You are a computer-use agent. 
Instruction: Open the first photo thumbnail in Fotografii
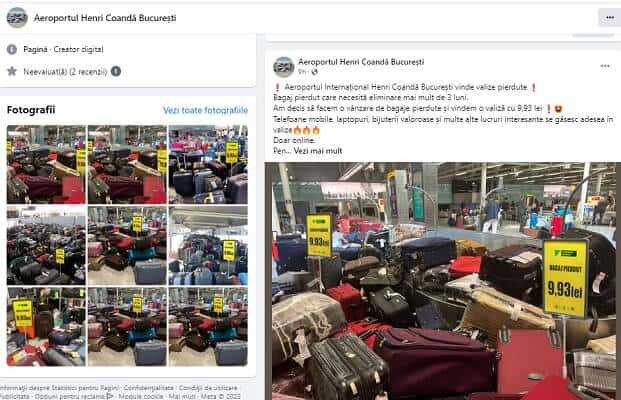click(46, 164)
